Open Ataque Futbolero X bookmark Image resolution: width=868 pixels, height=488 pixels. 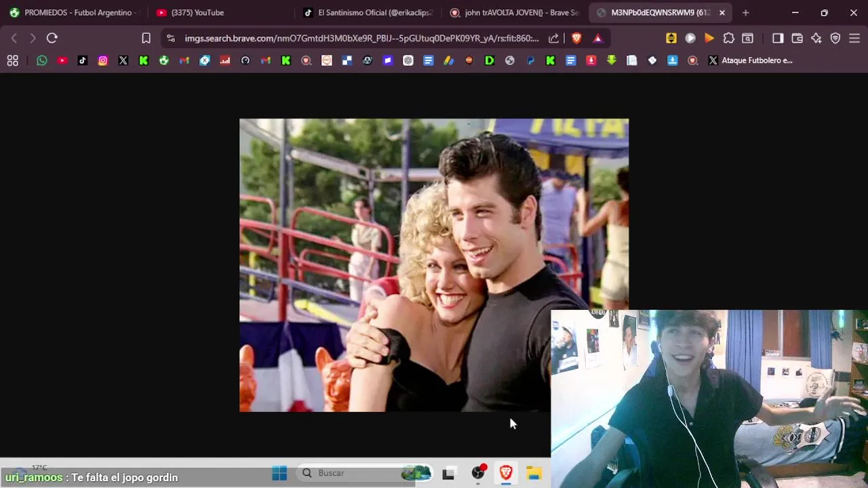[751, 60]
